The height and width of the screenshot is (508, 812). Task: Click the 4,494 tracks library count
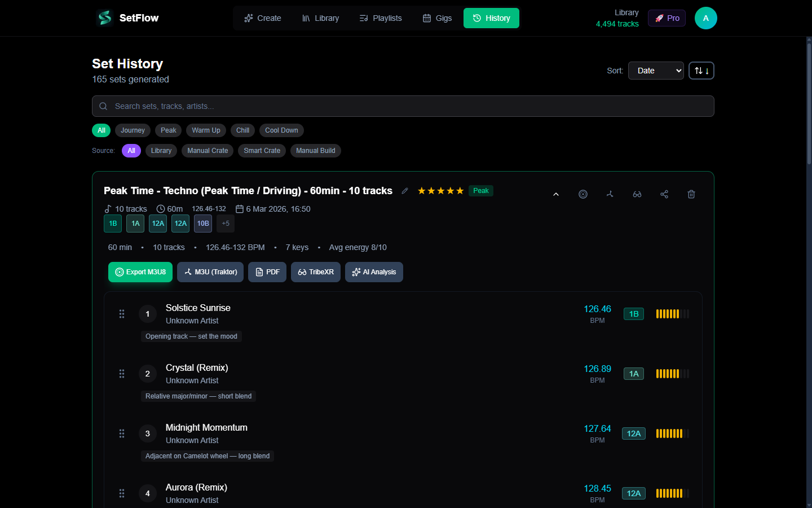point(617,24)
